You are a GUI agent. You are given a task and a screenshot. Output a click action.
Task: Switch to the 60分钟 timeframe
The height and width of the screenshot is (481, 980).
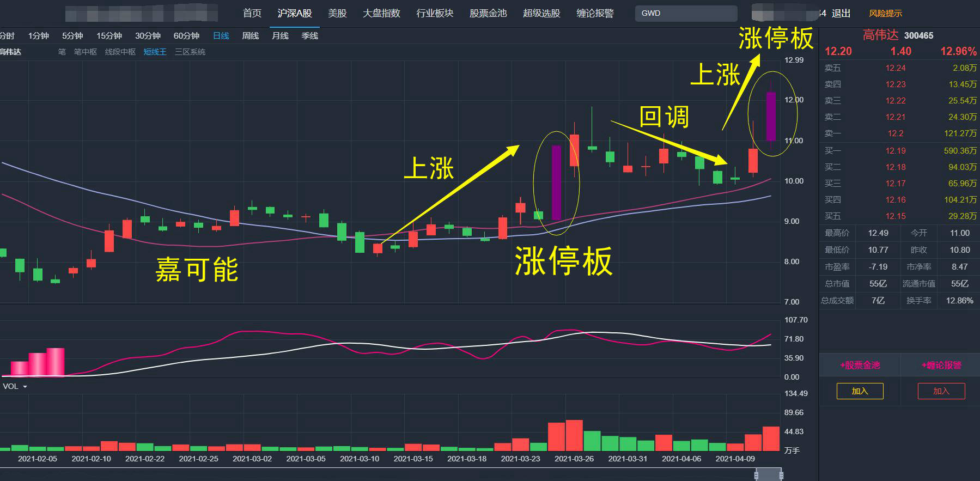click(x=186, y=36)
